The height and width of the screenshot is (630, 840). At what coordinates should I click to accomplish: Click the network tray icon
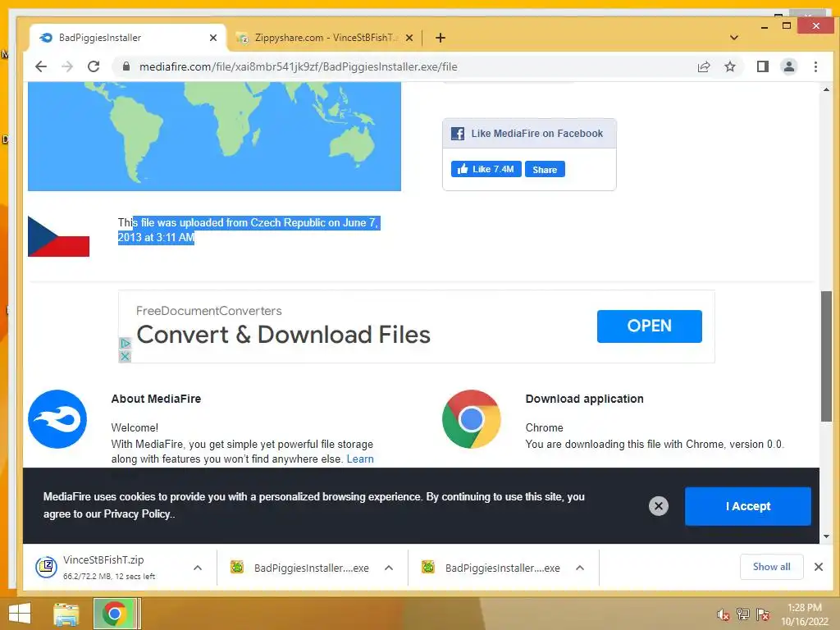click(742, 614)
